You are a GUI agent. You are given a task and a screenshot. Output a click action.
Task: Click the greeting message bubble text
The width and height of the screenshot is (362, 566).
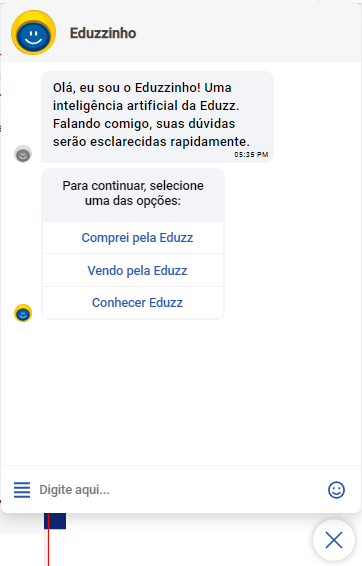coord(151,114)
